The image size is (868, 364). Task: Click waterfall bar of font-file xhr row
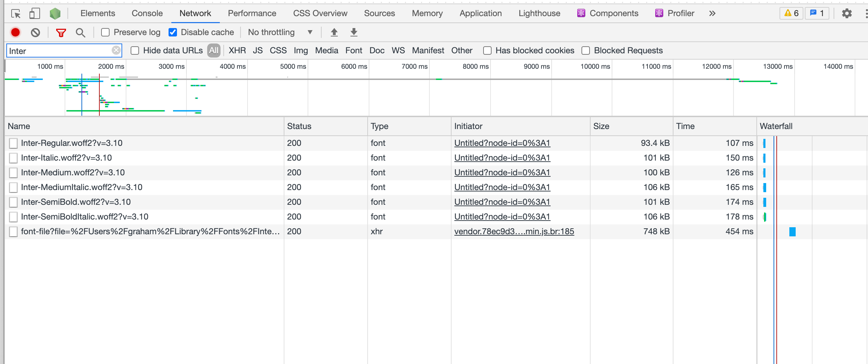point(793,231)
